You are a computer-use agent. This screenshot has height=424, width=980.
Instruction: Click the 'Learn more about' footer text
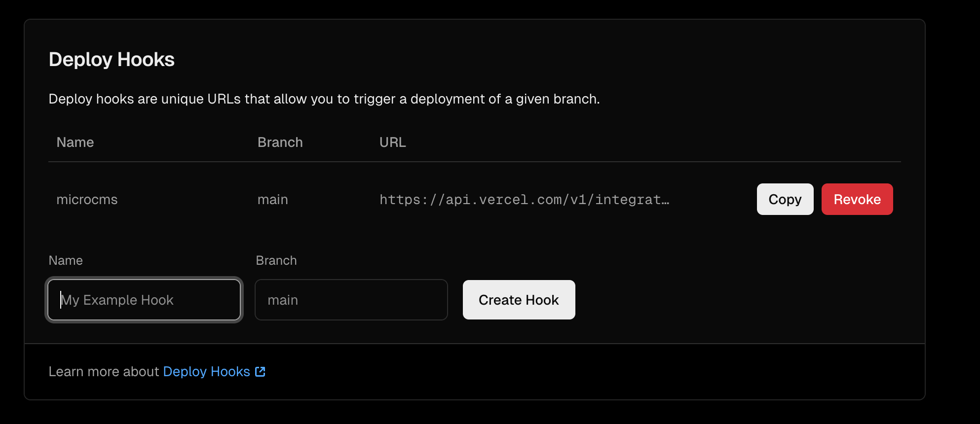(x=104, y=372)
